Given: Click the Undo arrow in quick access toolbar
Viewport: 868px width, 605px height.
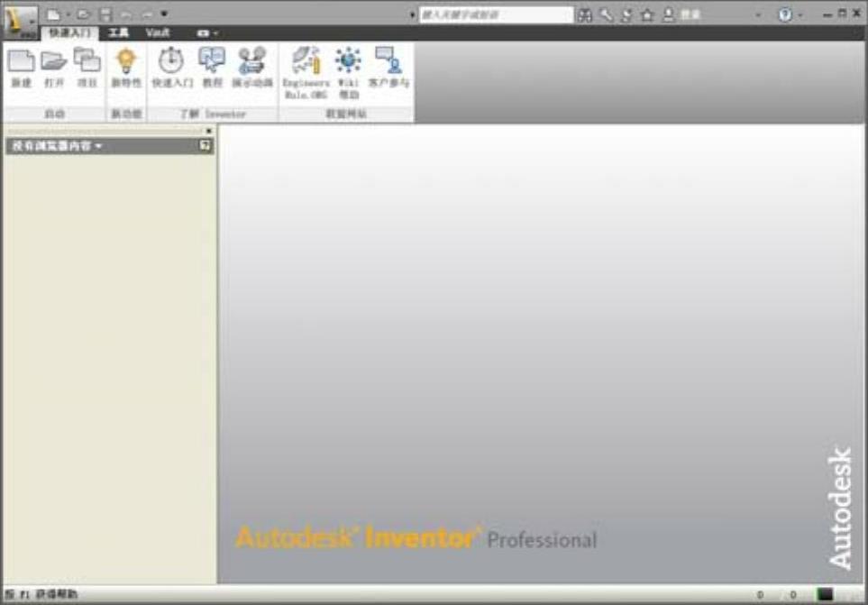Looking at the screenshot, I should point(126,14).
